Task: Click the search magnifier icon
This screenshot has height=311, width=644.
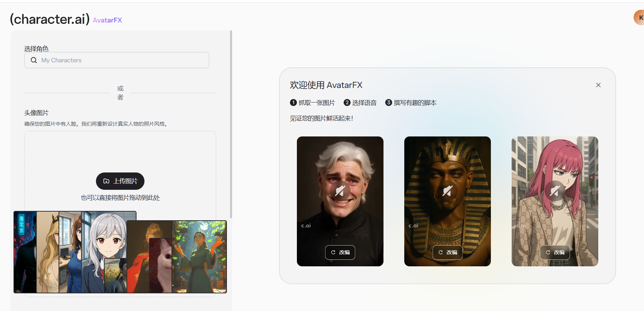Action: [34, 60]
